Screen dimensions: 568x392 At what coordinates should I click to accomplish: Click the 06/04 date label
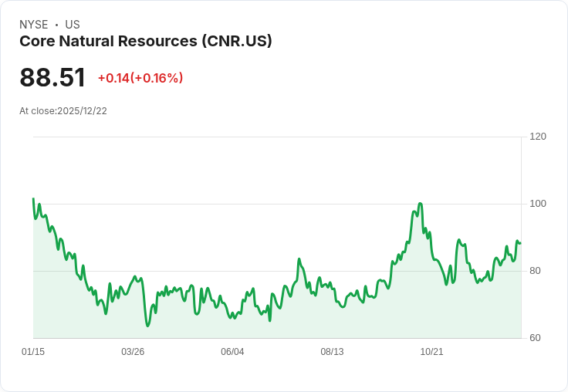click(x=232, y=351)
